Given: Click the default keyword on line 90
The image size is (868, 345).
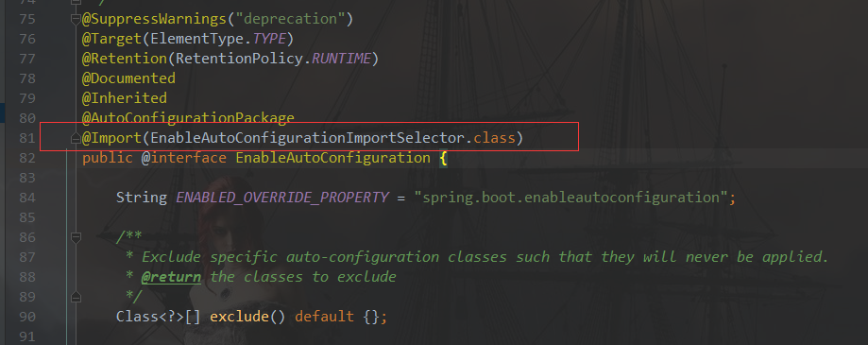Looking at the screenshot, I should point(324,317).
